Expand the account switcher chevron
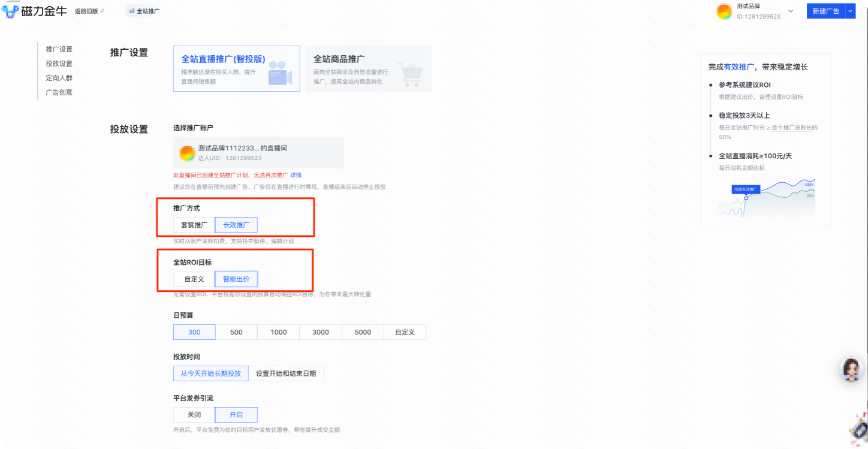 [791, 11]
